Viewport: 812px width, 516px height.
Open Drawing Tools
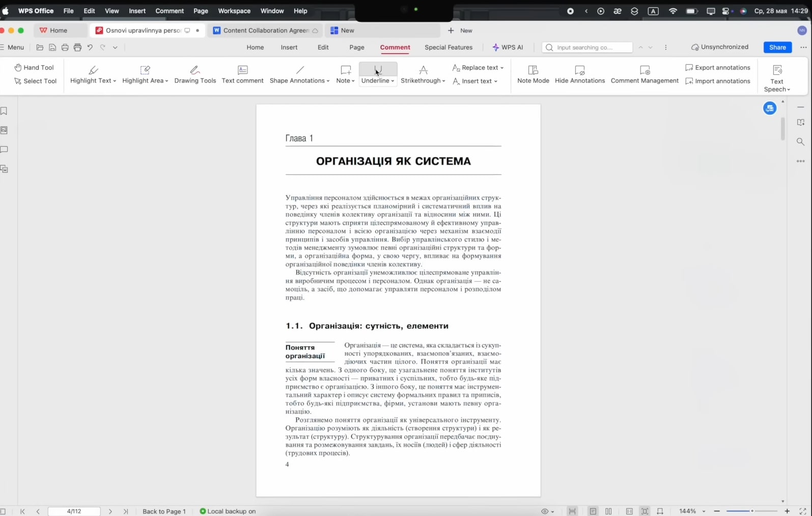(x=195, y=74)
